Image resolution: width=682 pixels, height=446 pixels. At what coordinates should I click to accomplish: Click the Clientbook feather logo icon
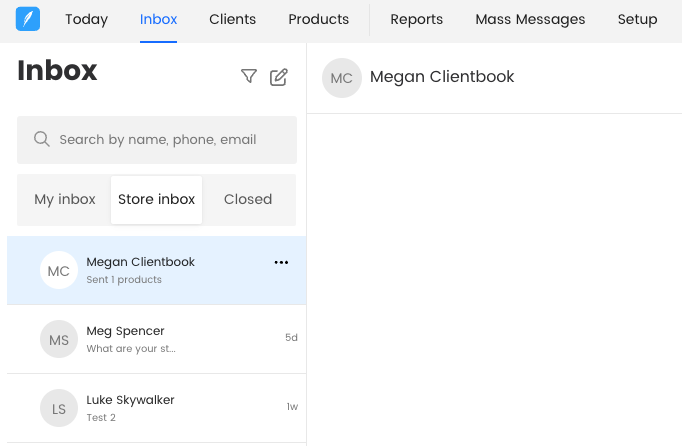click(28, 19)
